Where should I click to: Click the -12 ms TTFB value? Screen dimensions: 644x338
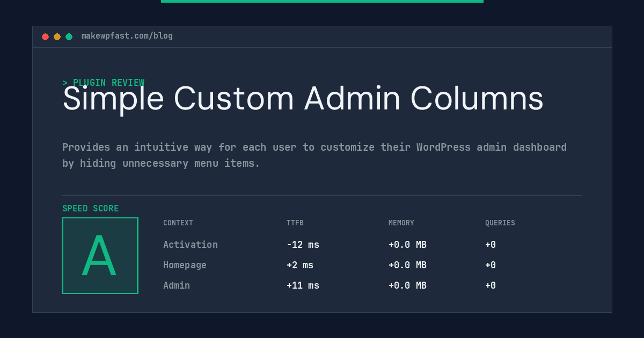tap(303, 245)
